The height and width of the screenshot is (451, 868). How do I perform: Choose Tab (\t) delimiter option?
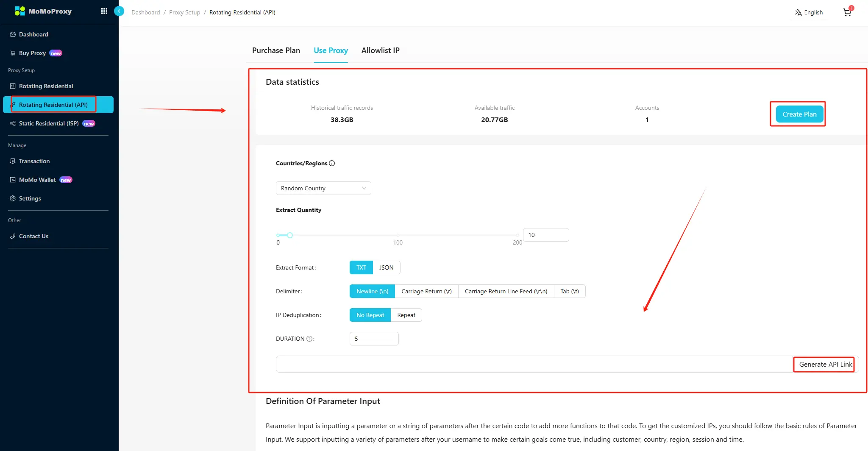click(569, 291)
